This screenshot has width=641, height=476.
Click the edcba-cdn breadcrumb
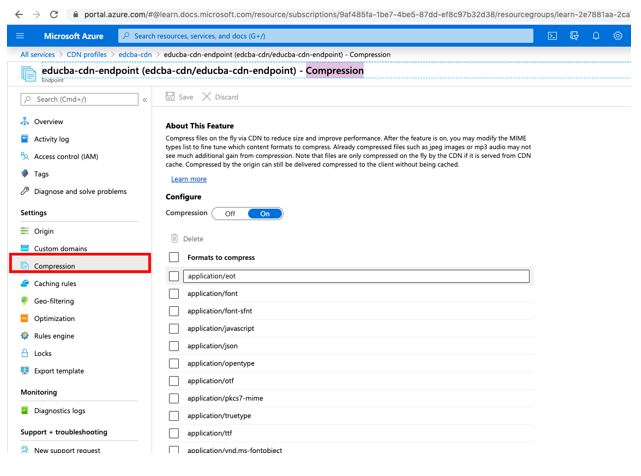coord(135,54)
